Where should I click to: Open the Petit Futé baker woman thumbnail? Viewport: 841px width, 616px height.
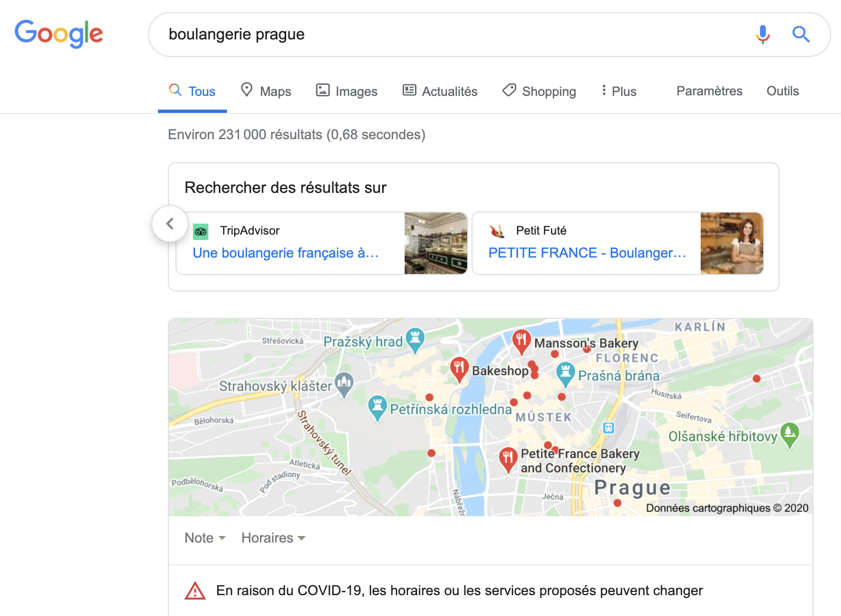732,243
